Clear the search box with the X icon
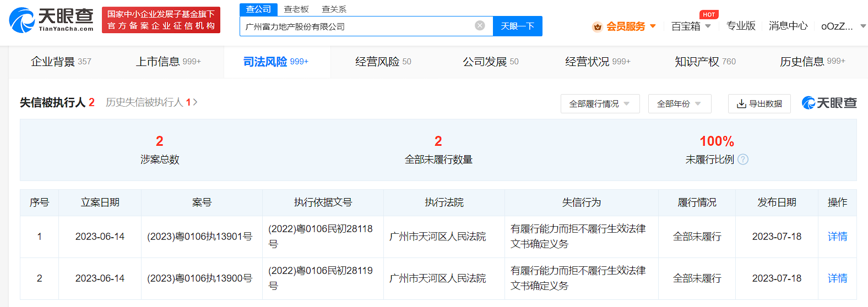Viewport: 868px width, 307px height. pyautogui.click(x=480, y=25)
